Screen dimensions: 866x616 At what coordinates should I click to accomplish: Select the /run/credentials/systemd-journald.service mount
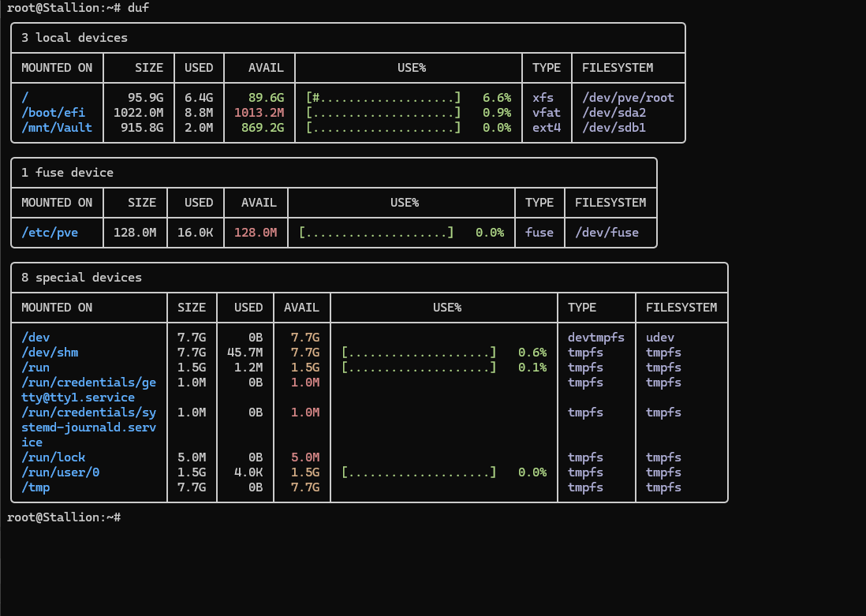[x=88, y=427]
